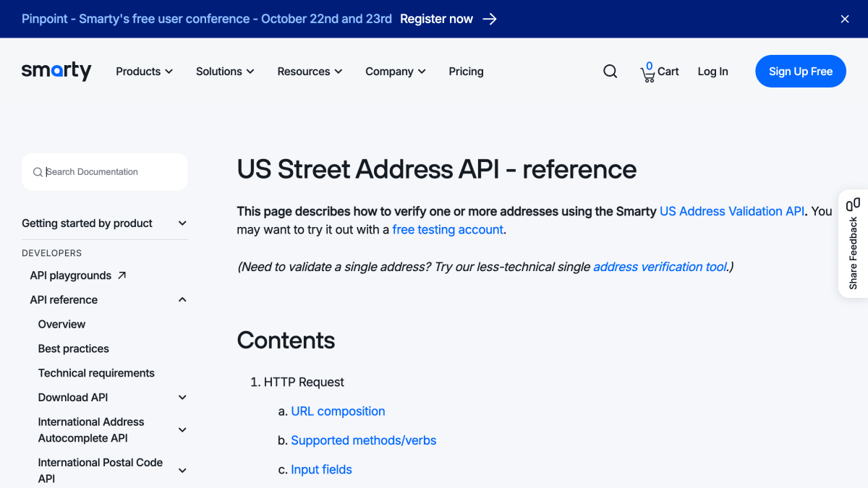Open Best practices sidebar item

coord(74,348)
